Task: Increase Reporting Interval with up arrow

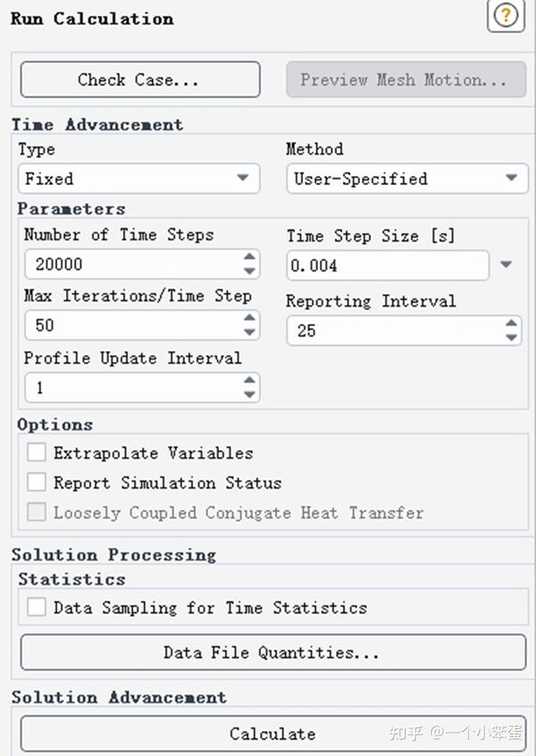Action: (511, 324)
